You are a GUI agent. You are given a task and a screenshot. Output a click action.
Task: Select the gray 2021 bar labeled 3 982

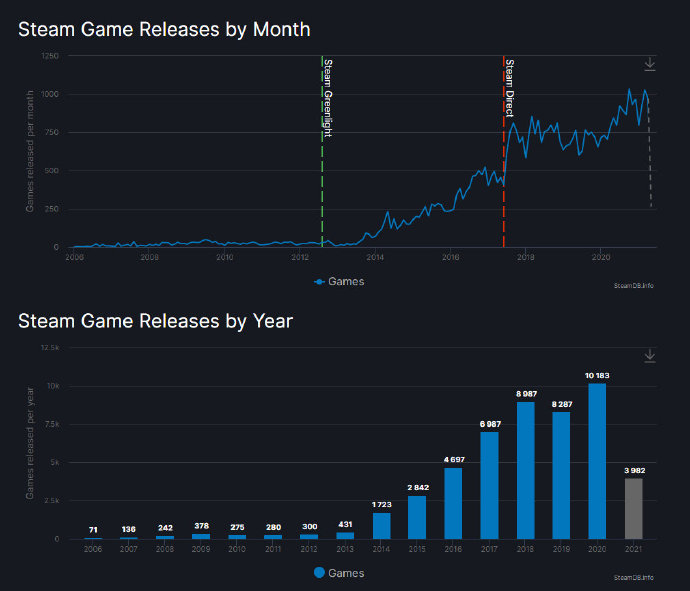tap(634, 509)
